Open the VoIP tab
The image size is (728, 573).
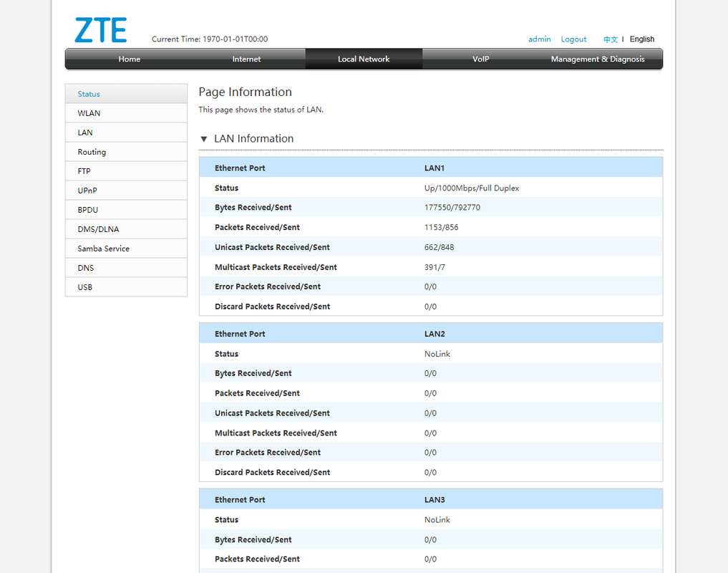(480, 59)
